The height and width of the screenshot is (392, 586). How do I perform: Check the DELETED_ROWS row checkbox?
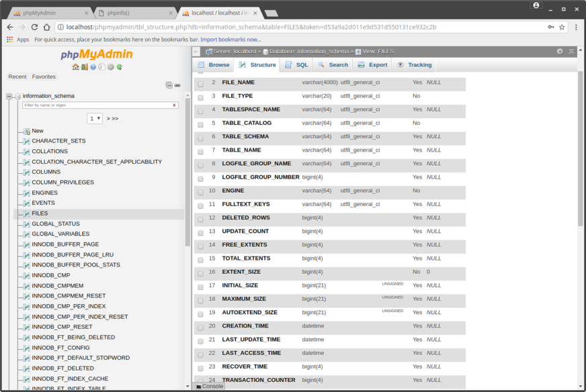click(201, 219)
